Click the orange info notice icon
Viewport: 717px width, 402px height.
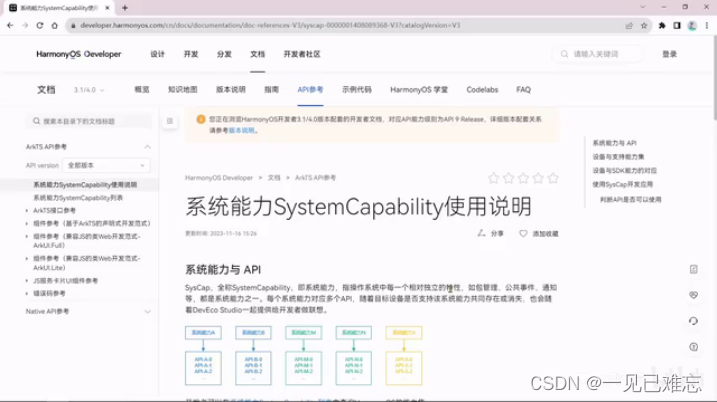200,119
